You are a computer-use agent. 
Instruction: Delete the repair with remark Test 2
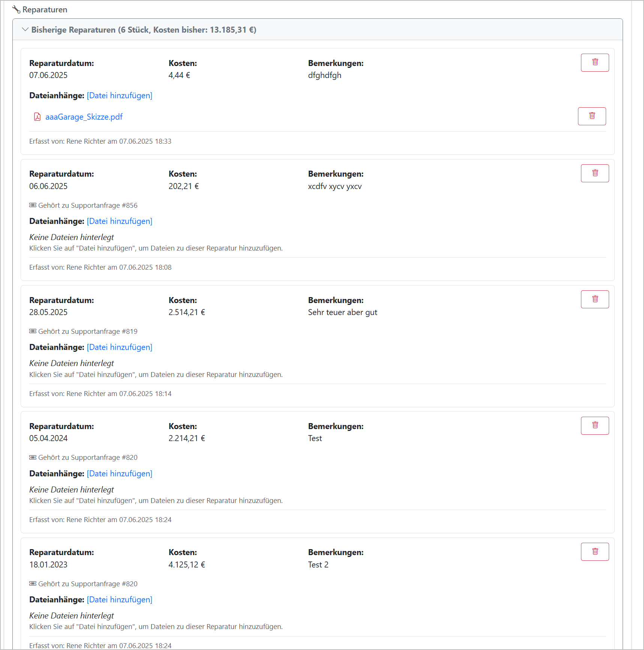594,552
